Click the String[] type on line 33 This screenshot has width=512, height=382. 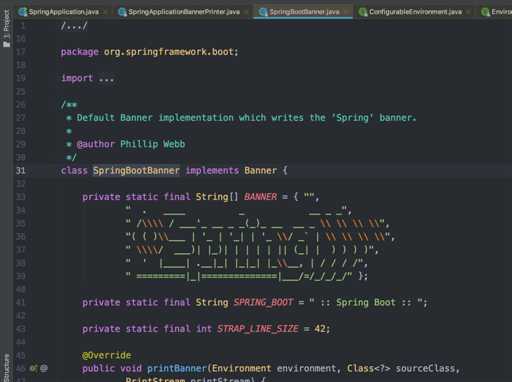pos(217,197)
